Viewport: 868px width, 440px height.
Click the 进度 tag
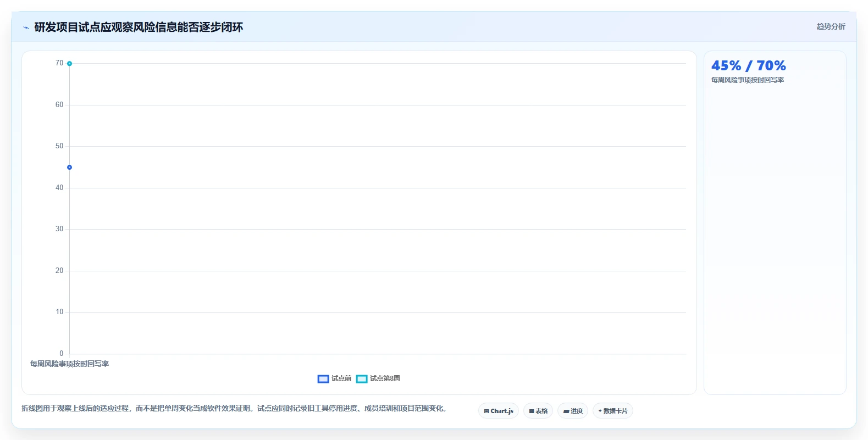(x=573, y=411)
